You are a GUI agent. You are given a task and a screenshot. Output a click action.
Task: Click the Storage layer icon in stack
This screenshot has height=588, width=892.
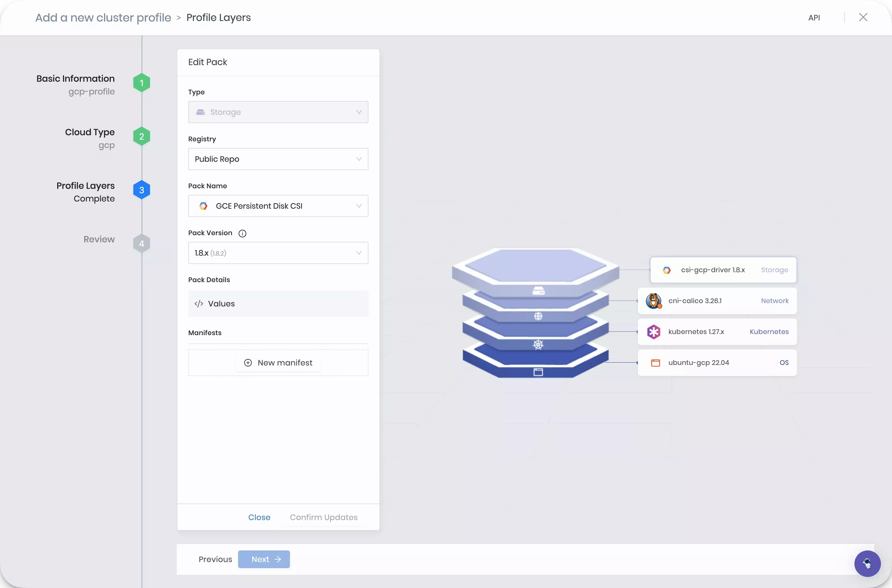pos(538,289)
